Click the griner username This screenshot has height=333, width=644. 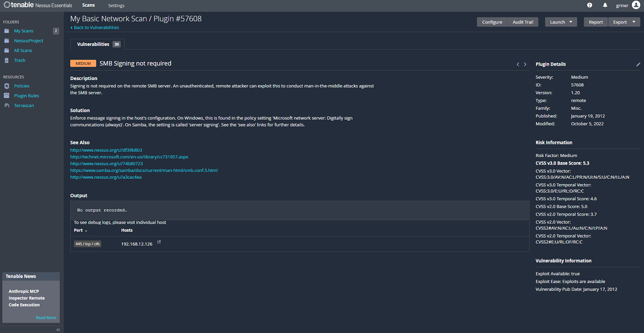click(622, 5)
